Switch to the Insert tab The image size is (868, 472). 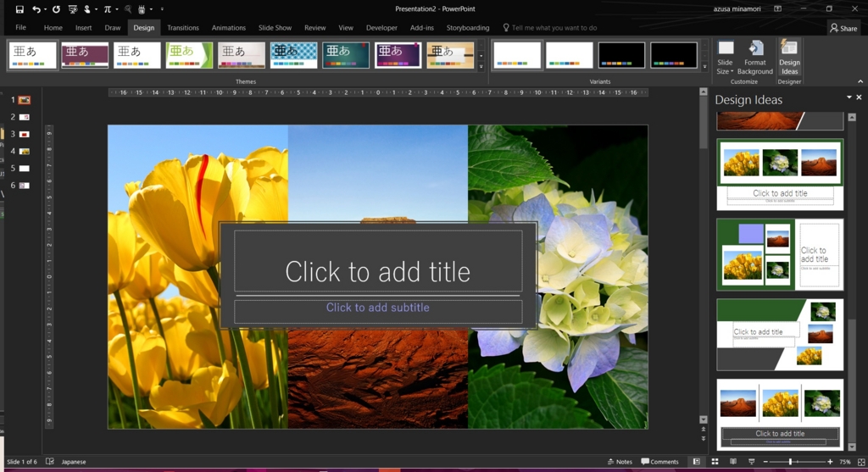(84, 28)
